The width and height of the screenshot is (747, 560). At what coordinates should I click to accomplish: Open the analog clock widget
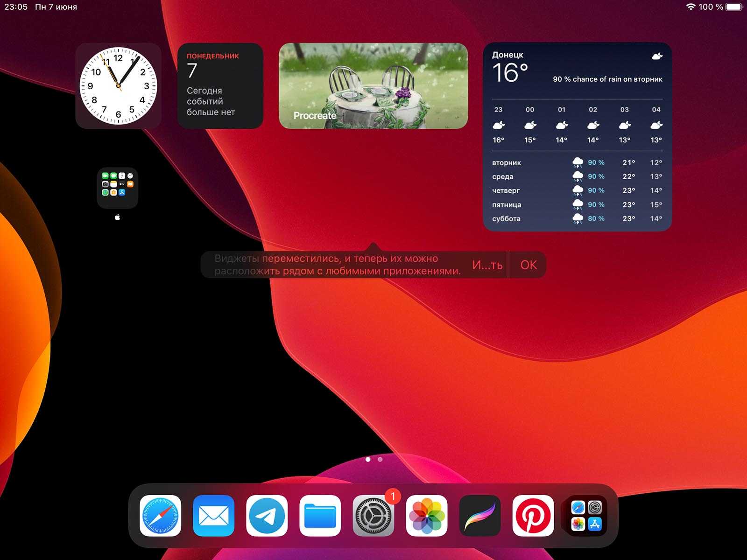(119, 86)
